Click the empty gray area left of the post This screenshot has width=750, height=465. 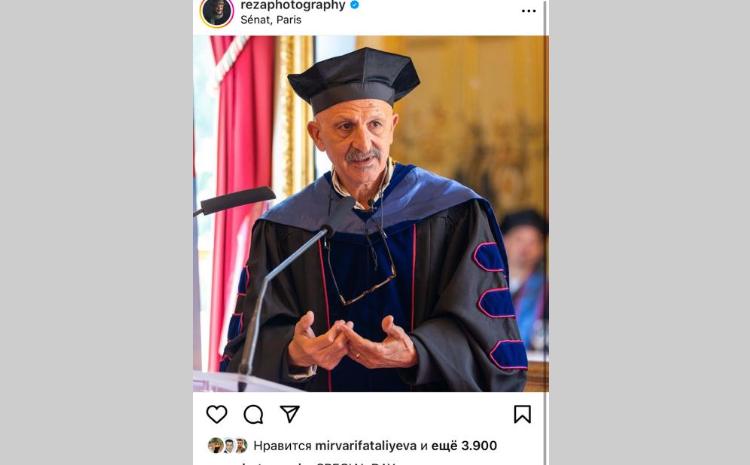(x=95, y=230)
